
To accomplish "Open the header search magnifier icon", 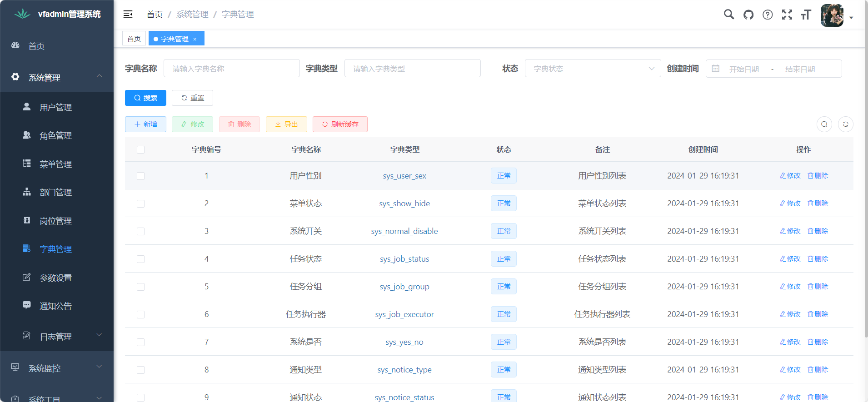I will click(x=728, y=15).
